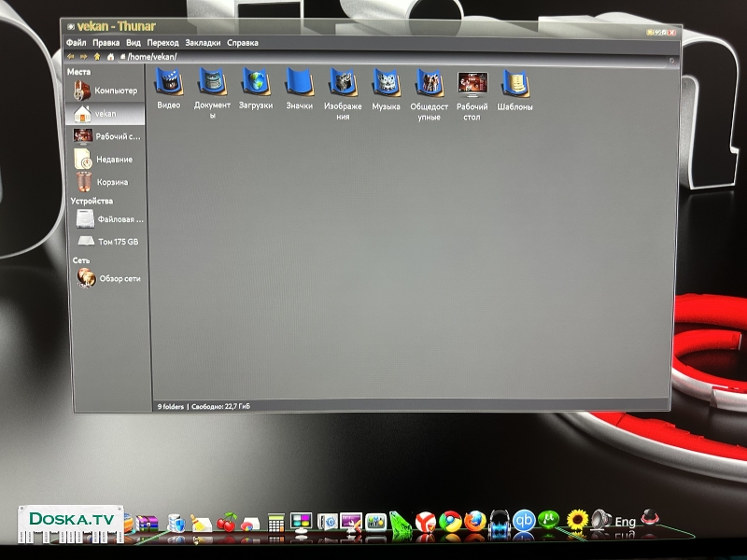Image resolution: width=747 pixels, height=560 pixels.
Task: Open the Справка menu
Action: pos(243,43)
